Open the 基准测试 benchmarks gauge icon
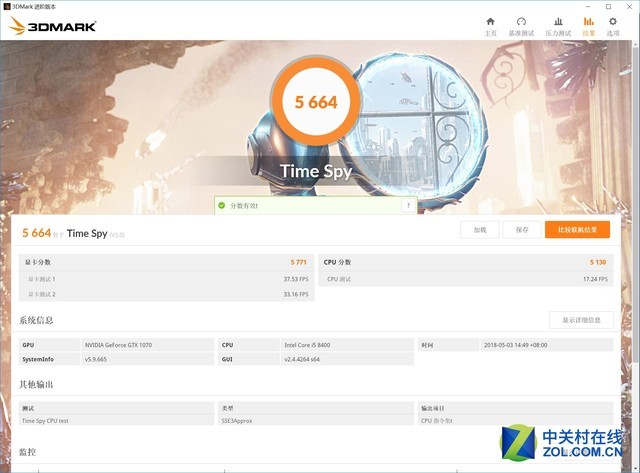Screen dimensions: 640x473 (x=521, y=22)
